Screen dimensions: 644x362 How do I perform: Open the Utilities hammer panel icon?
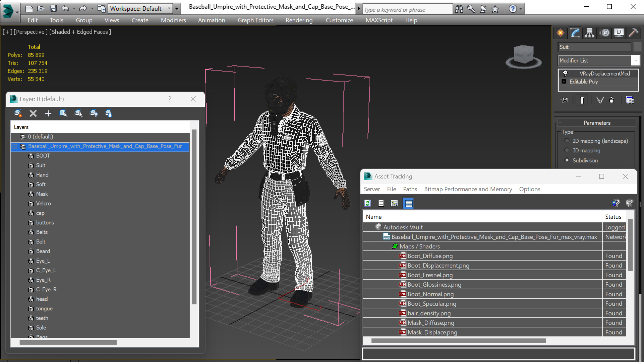point(633,33)
